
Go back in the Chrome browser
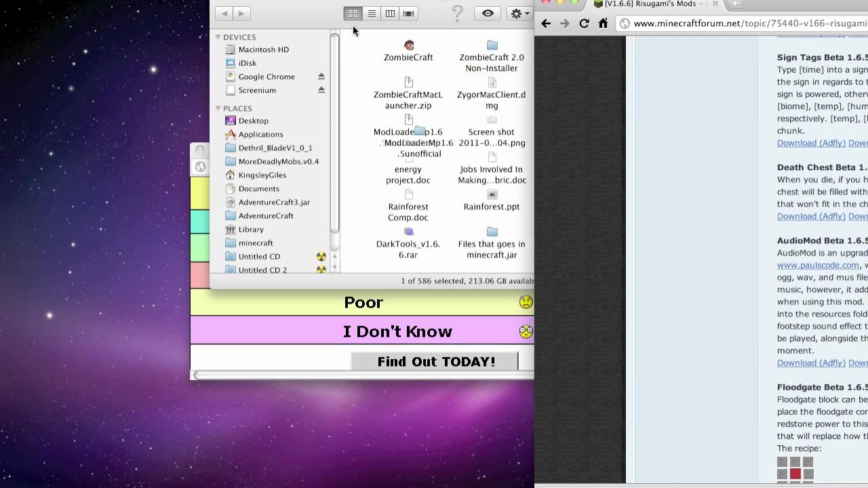click(546, 23)
